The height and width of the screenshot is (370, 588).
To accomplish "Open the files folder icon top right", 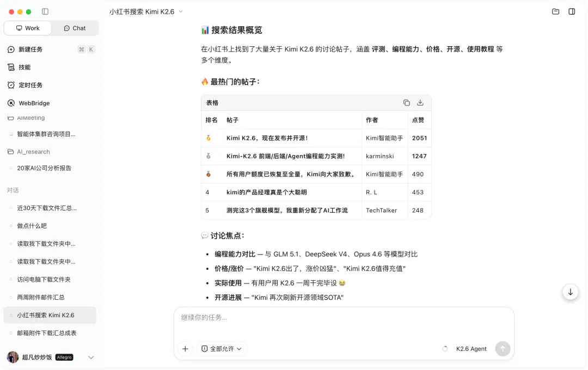I will (x=555, y=11).
